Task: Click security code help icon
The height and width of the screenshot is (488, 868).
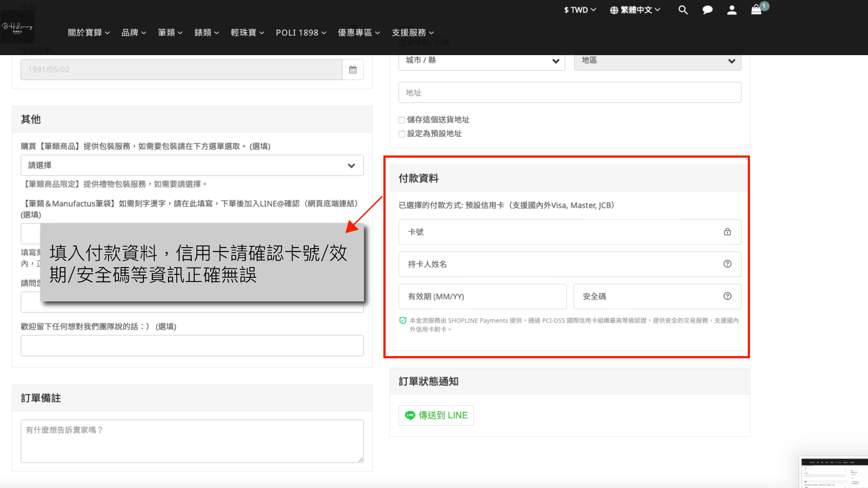Action: point(727,296)
